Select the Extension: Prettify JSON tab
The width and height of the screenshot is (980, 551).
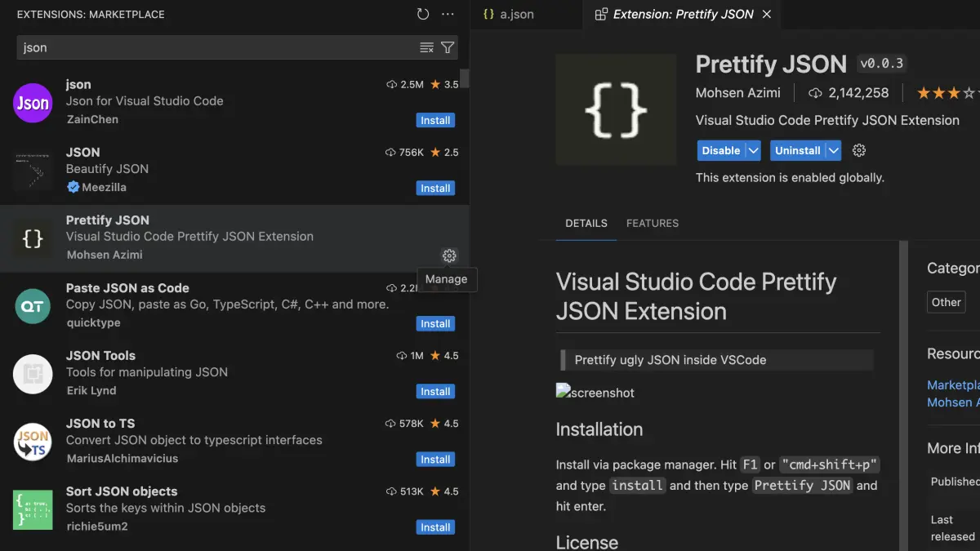[683, 14]
